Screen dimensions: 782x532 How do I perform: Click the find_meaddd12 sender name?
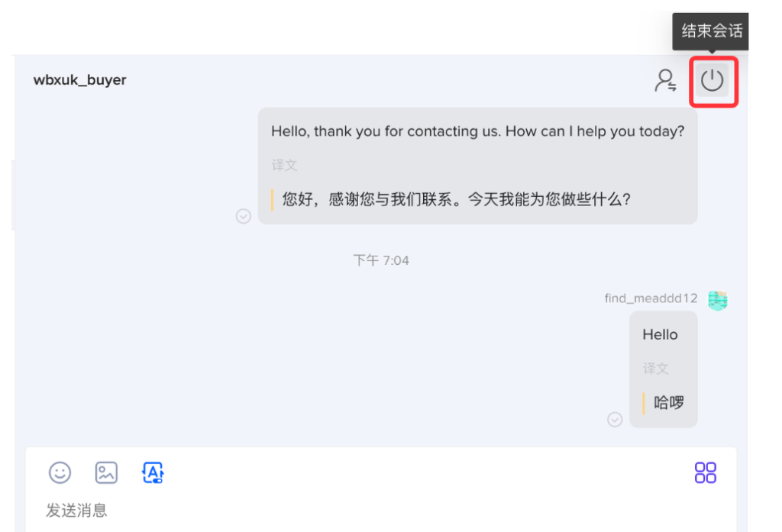point(651,298)
